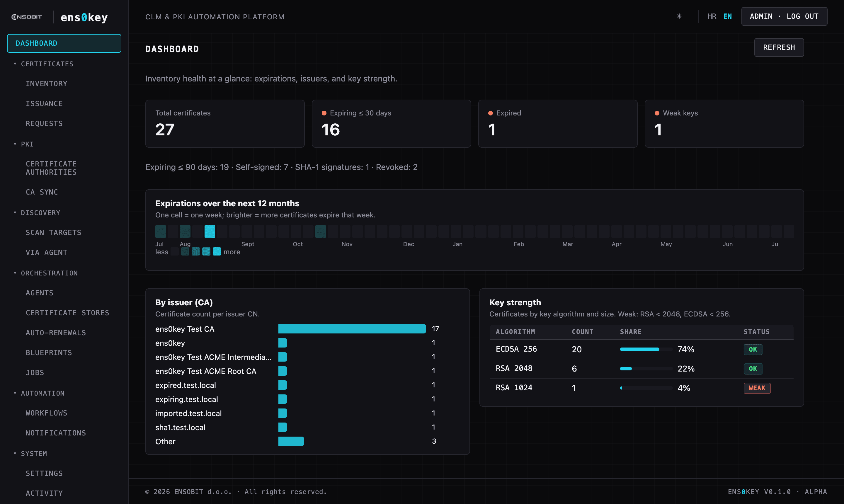Click the Admin Log Out button

coord(784,16)
